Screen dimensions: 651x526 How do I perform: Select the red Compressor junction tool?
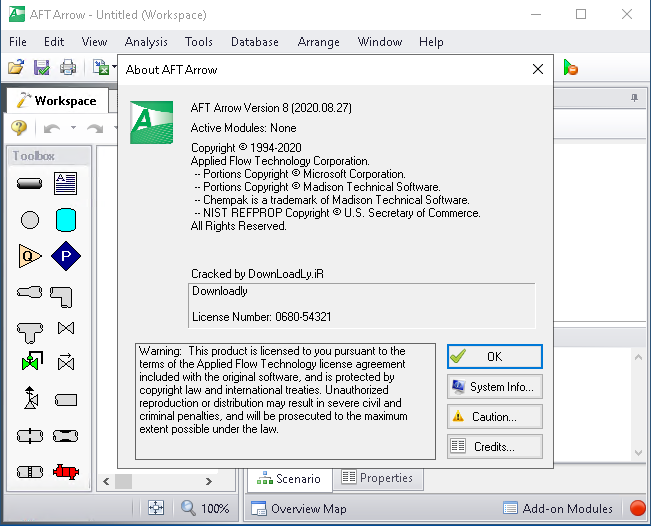point(66,471)
